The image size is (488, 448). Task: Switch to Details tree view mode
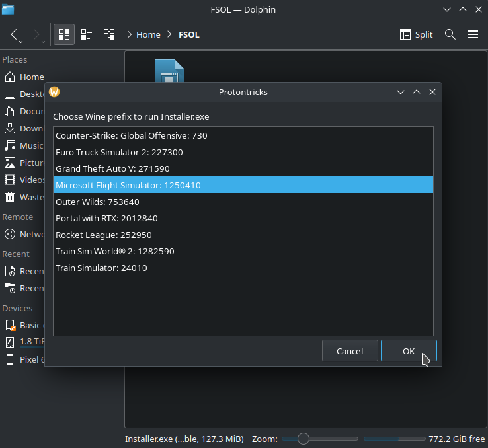(x=109, y=34)
